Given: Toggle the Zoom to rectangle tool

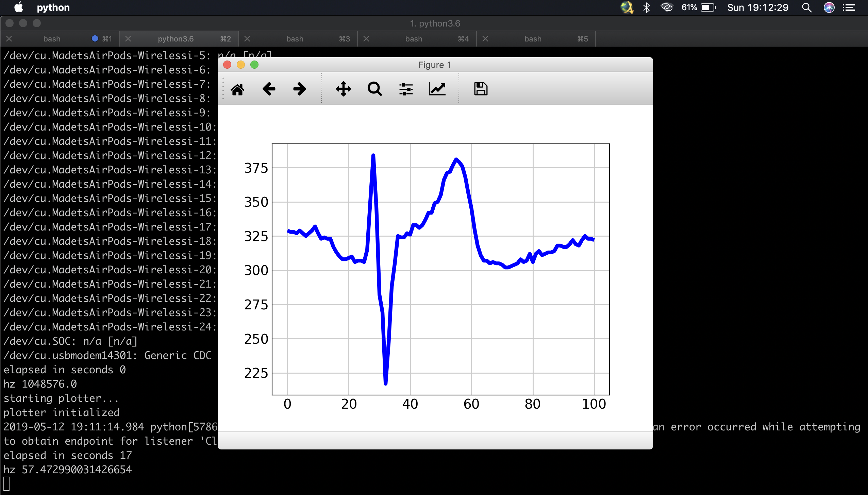Looking at the screenshot, I should (x=374, y=89).
